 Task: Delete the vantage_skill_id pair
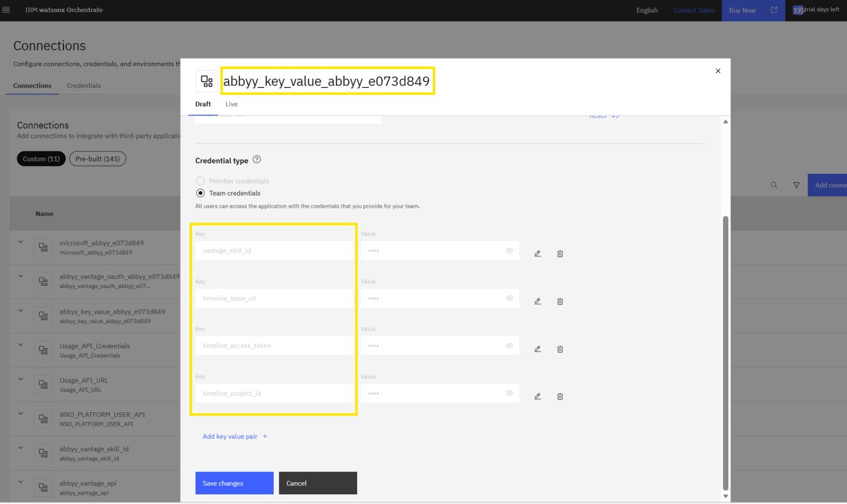[x=560, y=253]
